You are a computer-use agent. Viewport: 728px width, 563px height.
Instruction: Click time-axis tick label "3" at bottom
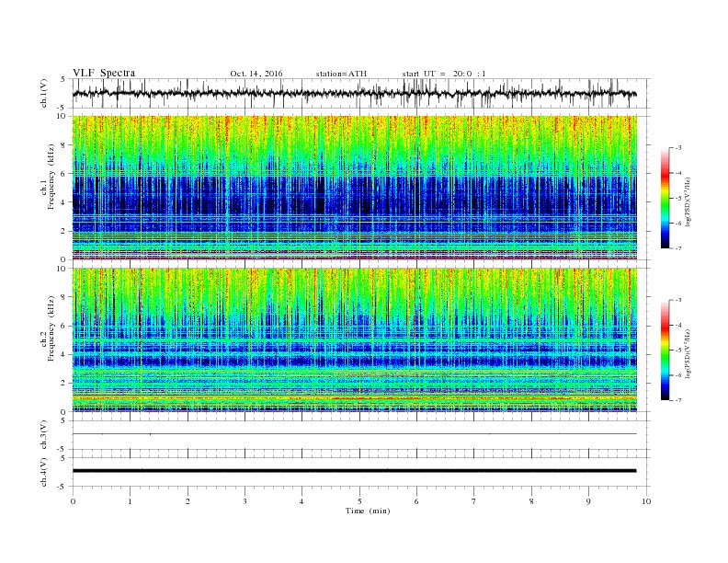tap(245, 501)
